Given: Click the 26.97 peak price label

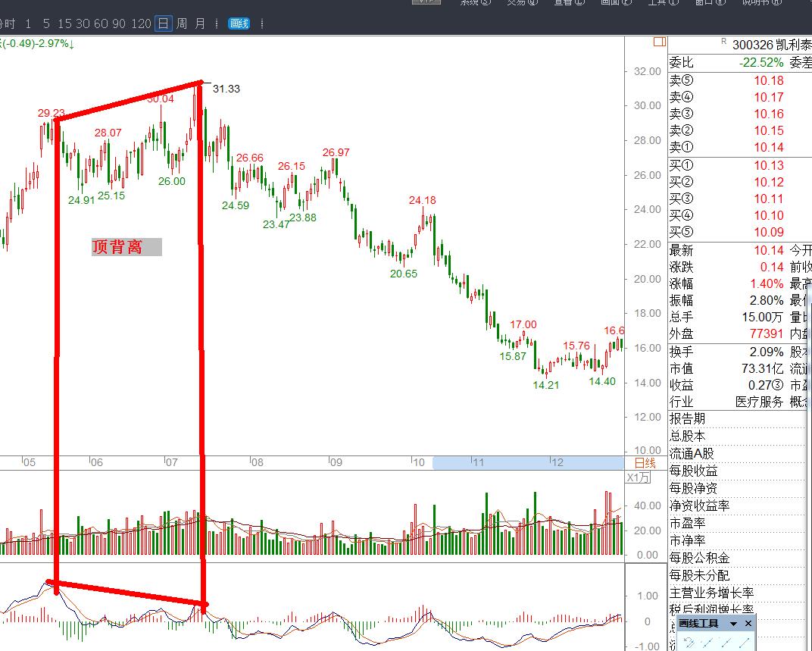Looking at the screenshot, I should 336,152.
